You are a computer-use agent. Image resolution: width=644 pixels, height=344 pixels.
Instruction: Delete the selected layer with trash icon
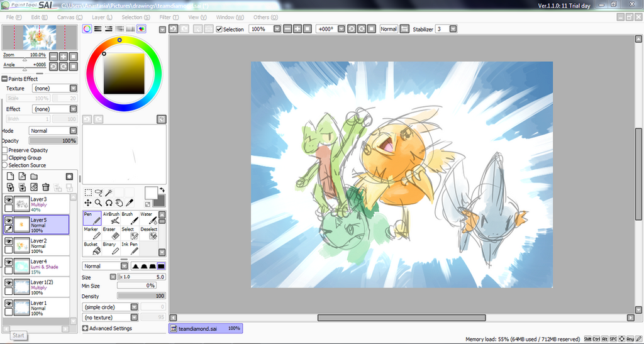pos(45,187)
